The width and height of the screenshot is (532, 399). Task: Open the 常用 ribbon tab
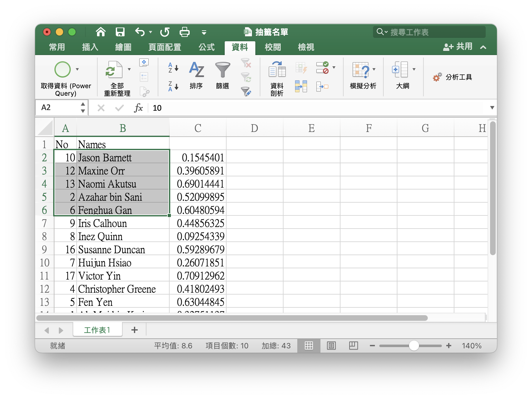(57, 47)
